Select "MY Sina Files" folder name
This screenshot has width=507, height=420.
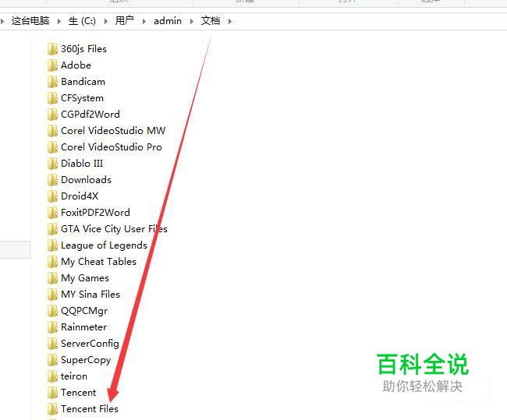pyautogui.click(x=90, y=295)
